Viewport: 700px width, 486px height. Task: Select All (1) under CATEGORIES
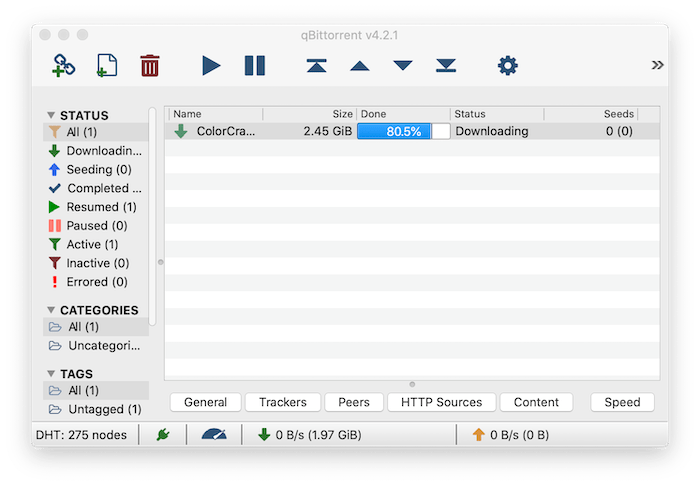96,327
